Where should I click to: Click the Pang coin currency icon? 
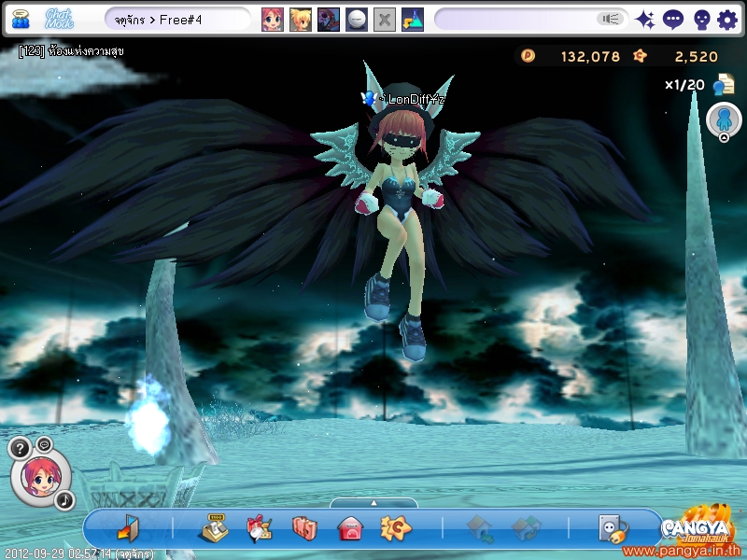point(528,56)
